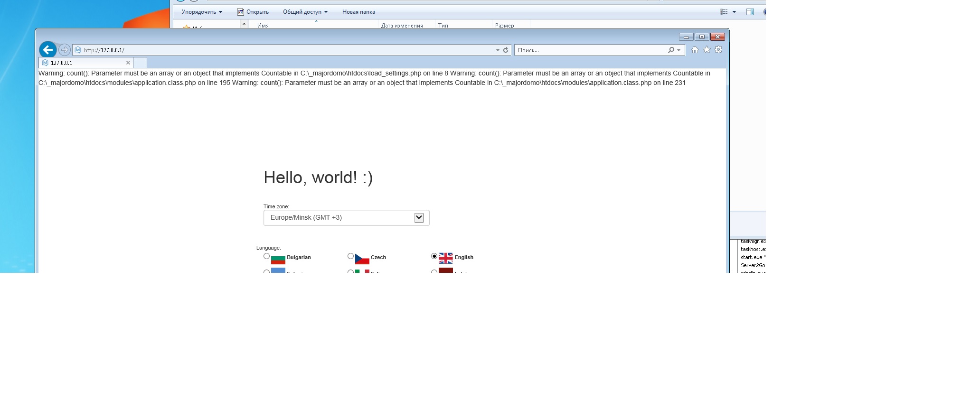Open the Time zone dropdown
Viewport: 980px width, 410px height.
(x=347, y=218)
